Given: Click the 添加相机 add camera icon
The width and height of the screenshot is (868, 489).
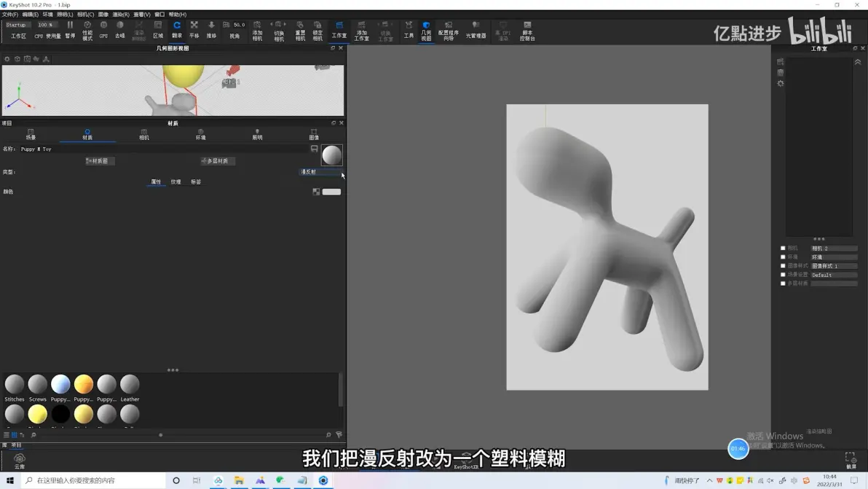Looking at the screenshot, I should tap(257, 31).
